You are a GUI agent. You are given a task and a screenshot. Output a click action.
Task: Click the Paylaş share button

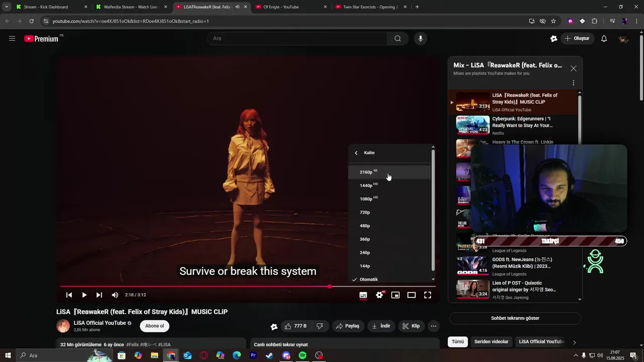pyautogui.click(x=348, y=326)
